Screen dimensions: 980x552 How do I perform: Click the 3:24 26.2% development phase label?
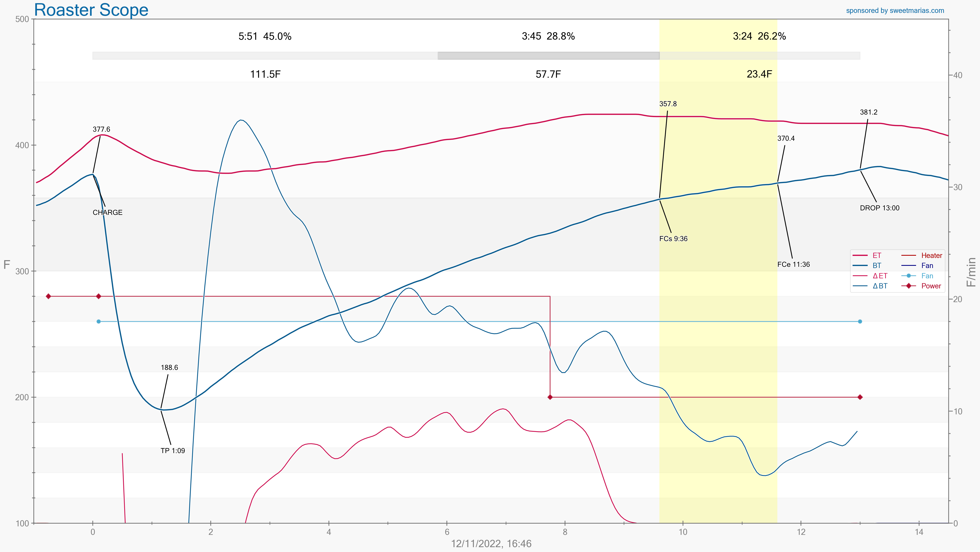[x=759, y=36]
